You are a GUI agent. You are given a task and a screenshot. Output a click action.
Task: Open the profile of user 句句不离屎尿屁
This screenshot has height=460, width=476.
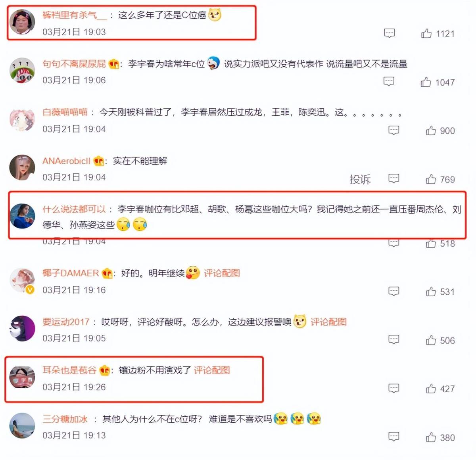[x=74, y=63]
